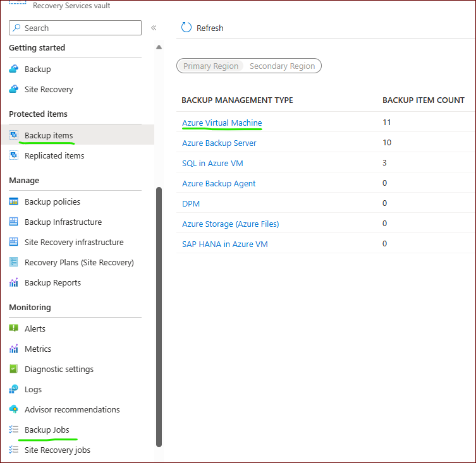Open Logs menu entry

pos(33,390)
